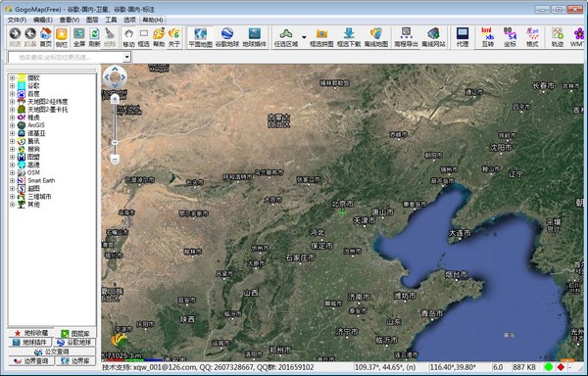The image size is (588, 376).
Task: Open the place-name search dropdown arrow
Action: [127, 58]
